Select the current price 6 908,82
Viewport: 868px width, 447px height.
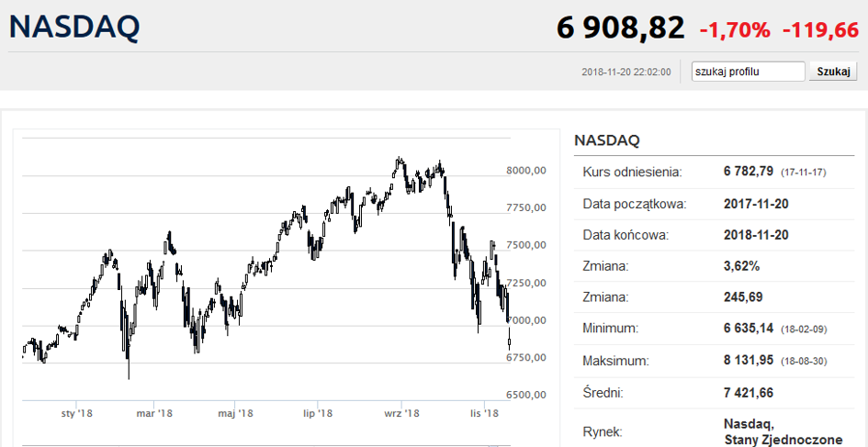(620, 28)
